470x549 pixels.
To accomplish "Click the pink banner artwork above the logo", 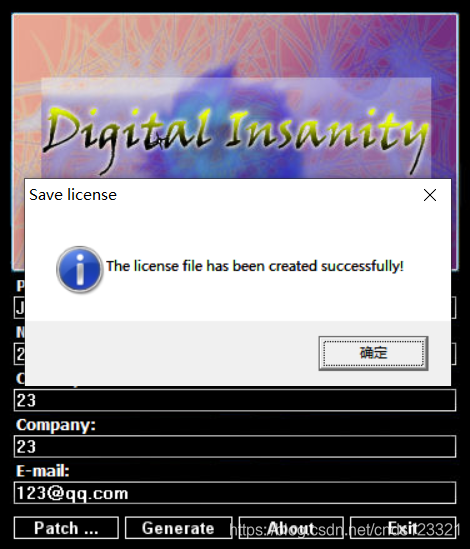I will (x=235, y=46).
